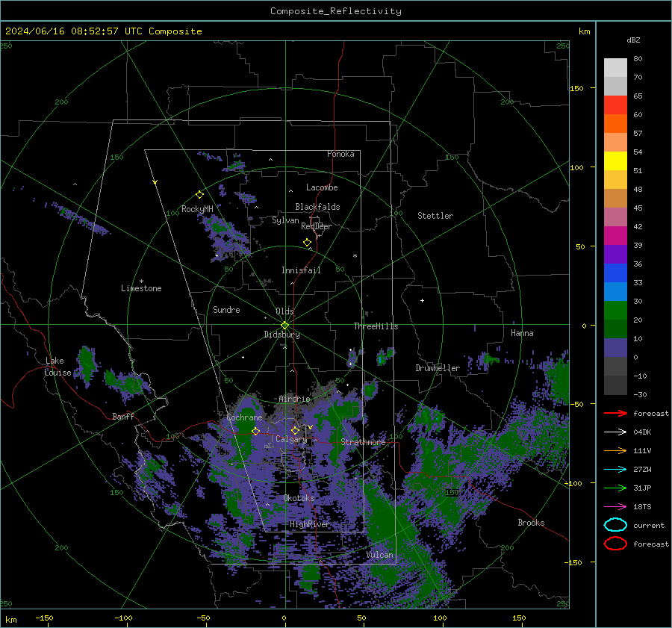The height and width of the screenshot is (628, 672).
Task: Click the dBZ legend heading
Action: point(633,40)
